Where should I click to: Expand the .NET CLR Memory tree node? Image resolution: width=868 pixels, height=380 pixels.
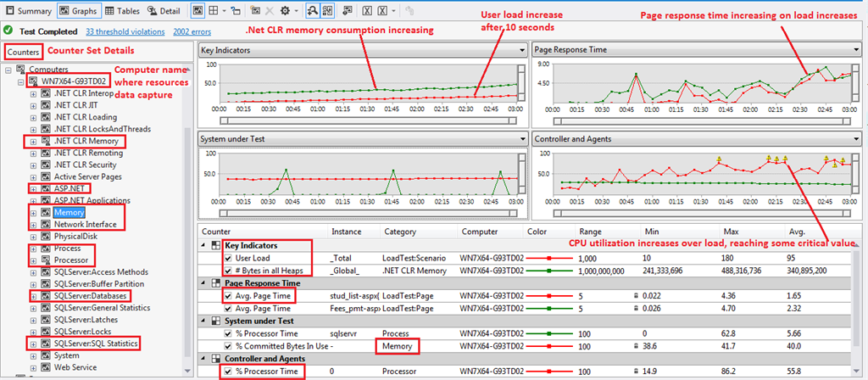tap(33, 141)
